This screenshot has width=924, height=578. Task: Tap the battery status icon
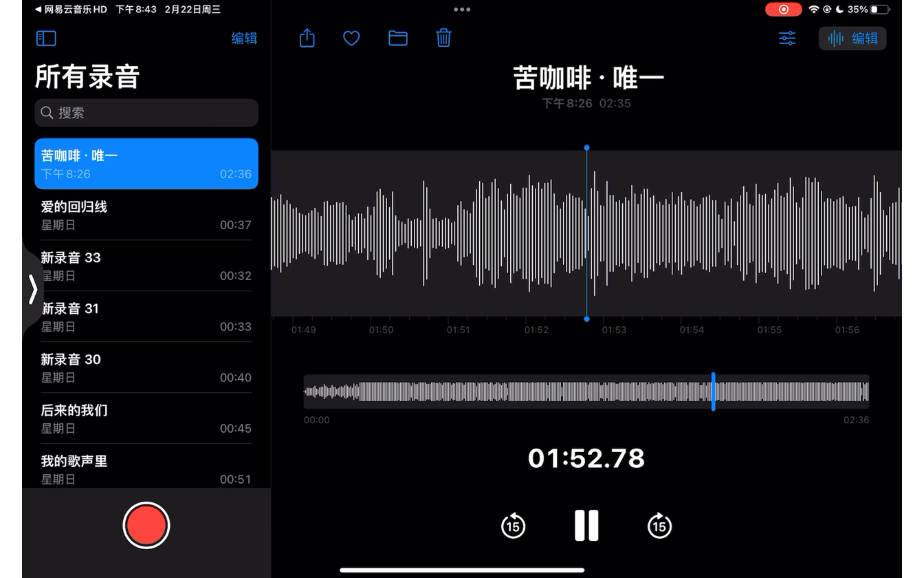879,10
